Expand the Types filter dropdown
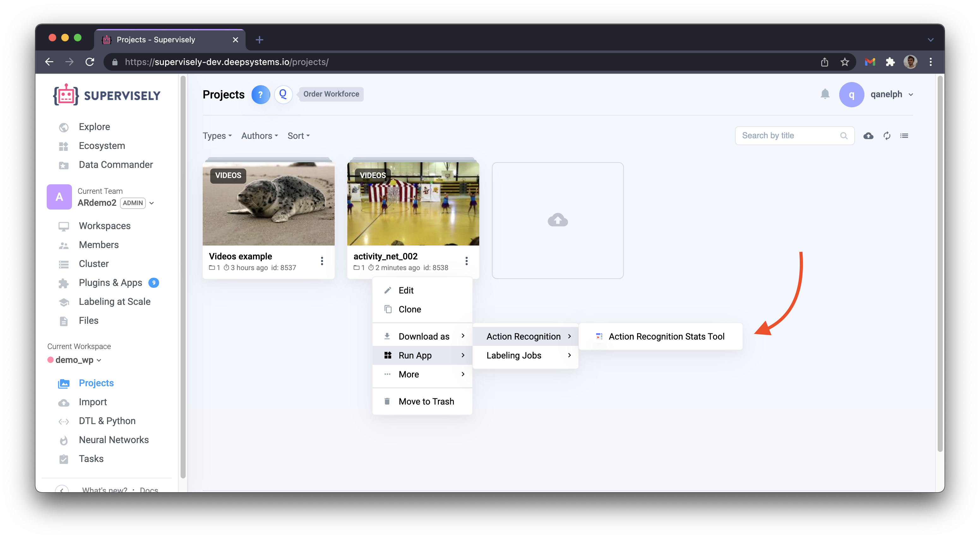The height and width of the screenshot is (539, 980). coord(217,136)
